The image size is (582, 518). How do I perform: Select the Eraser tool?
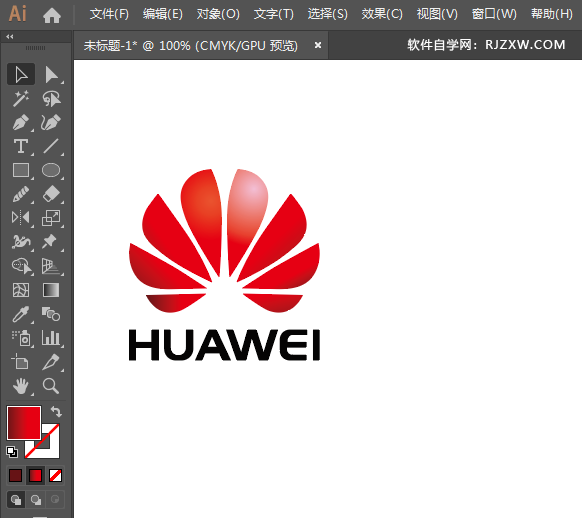coord(51,194)
